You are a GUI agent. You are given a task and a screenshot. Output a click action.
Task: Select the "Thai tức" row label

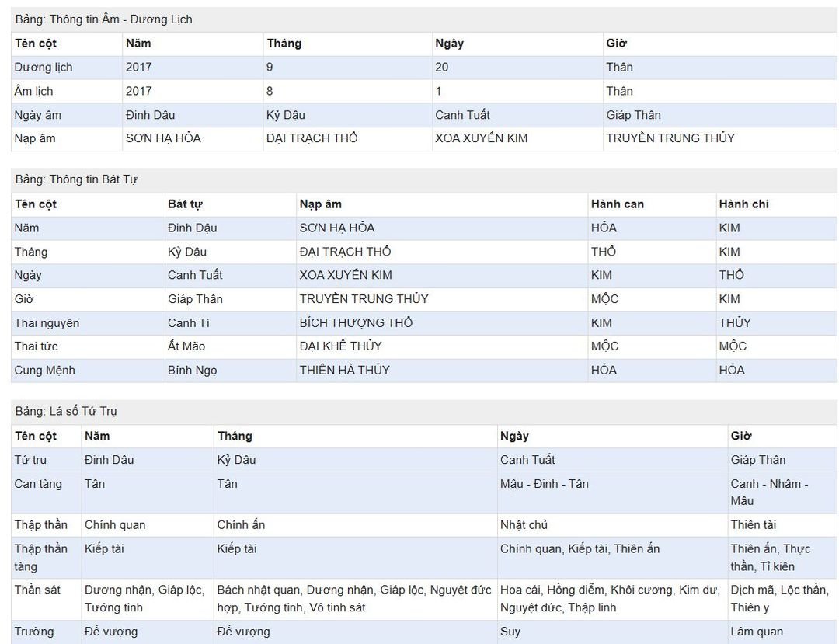click(37, 346)
